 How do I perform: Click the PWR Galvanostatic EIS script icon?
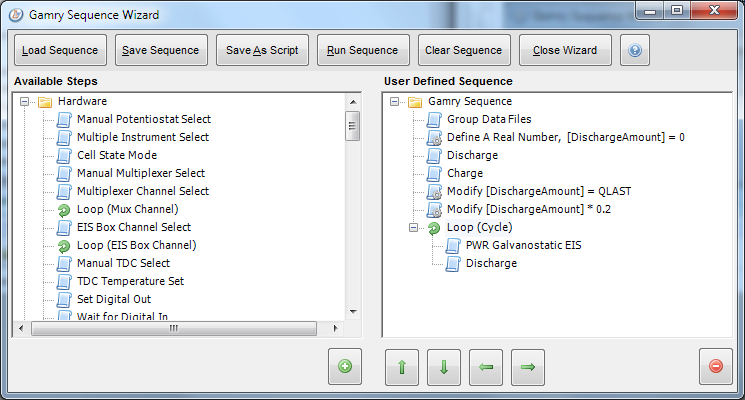(453, 246)
